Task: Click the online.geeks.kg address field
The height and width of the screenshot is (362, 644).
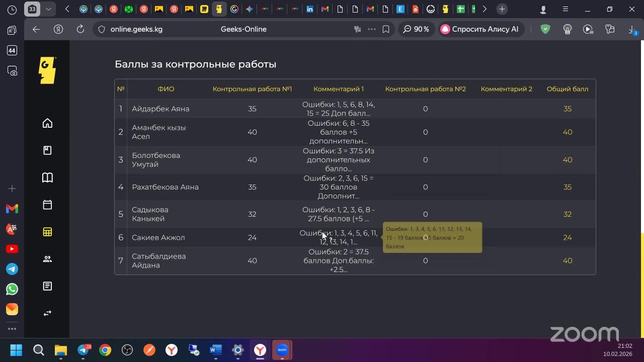Action: 137,29
